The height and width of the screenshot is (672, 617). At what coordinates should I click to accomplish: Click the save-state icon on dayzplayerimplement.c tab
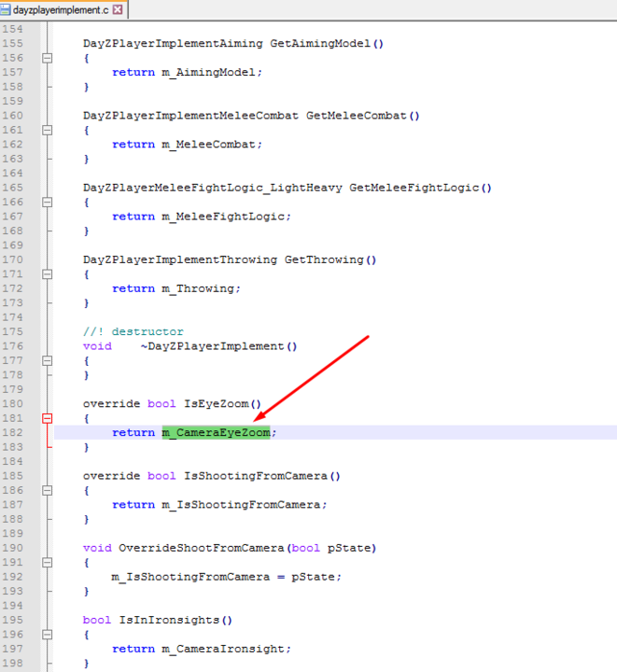click(6, 10)
